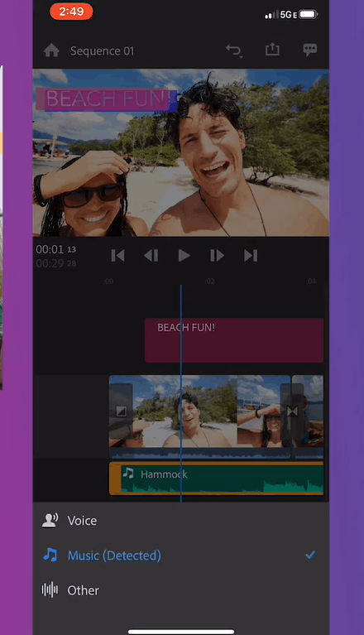Choose Music (Detected) audio type
The height and width of the screenshot is (635, 364).
point(181,556)
